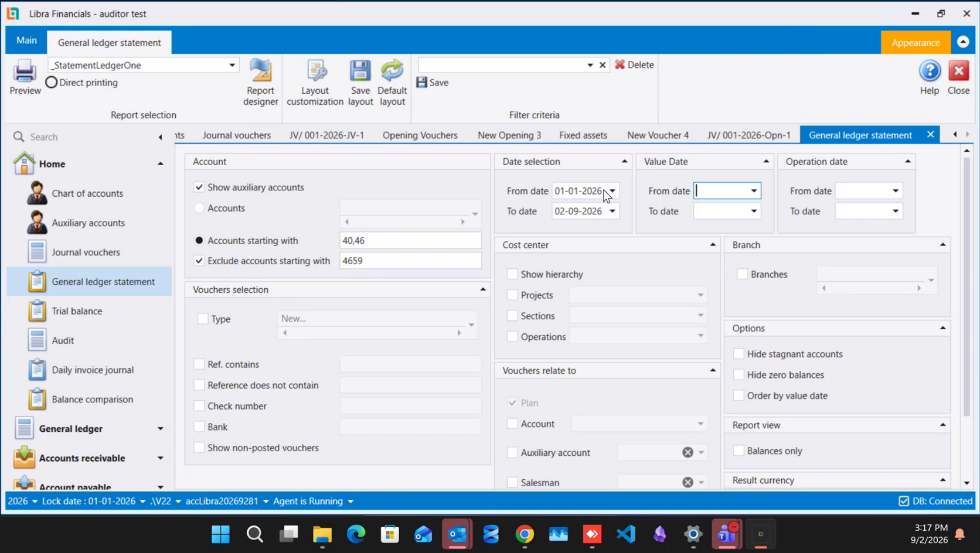This screenshot has width=980, height=553.
Task: Open Auxiliary accounts in sidebar
Action: [88, 223]
